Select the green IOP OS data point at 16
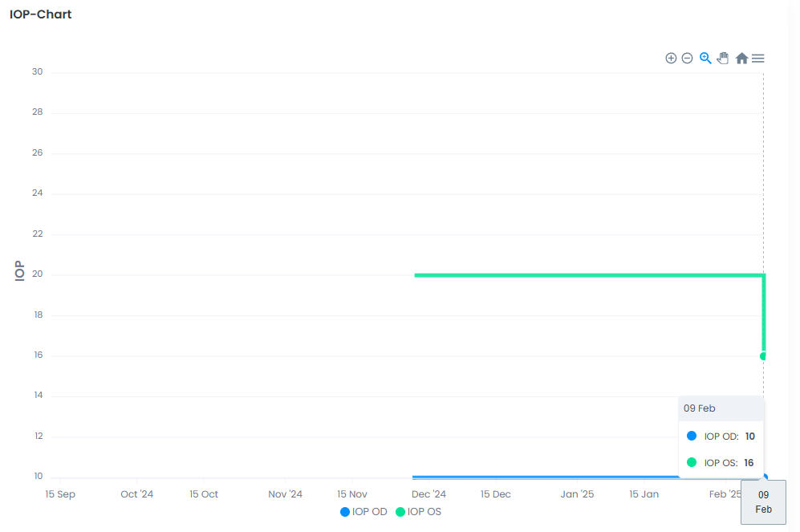 [x=763, y=356]
